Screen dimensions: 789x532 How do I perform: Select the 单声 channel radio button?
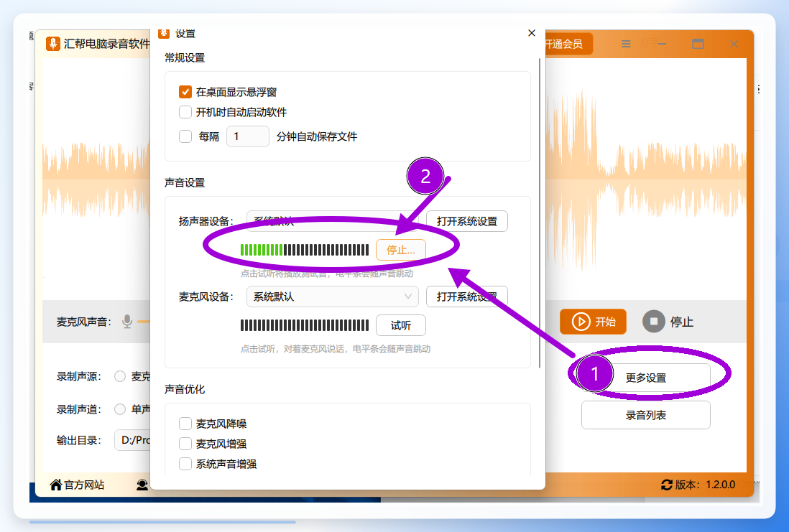coord(120,409)
